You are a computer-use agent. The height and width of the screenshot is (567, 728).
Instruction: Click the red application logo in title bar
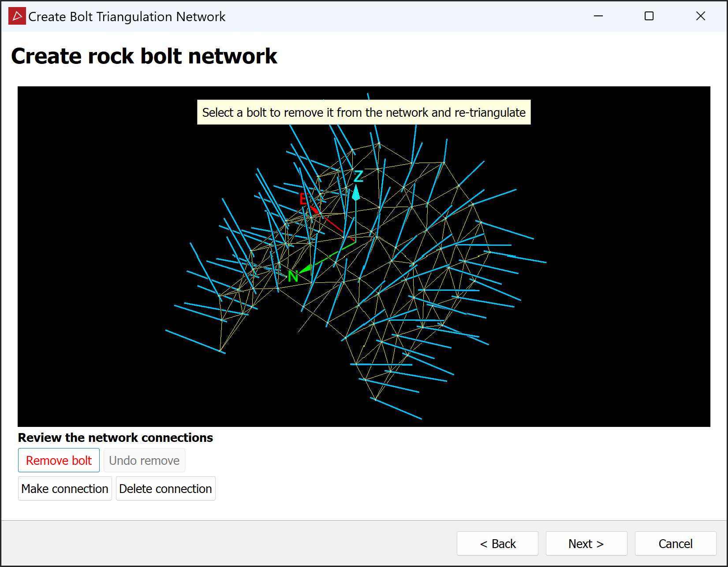pos(17,16)
